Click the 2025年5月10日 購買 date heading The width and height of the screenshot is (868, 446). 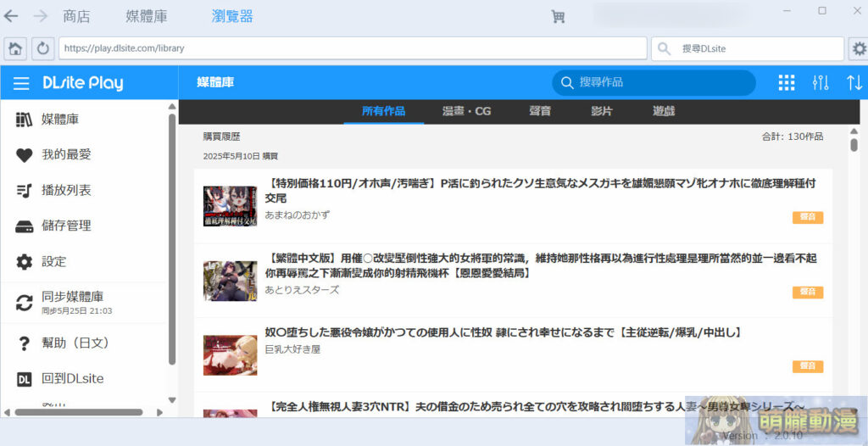[240, 157]
